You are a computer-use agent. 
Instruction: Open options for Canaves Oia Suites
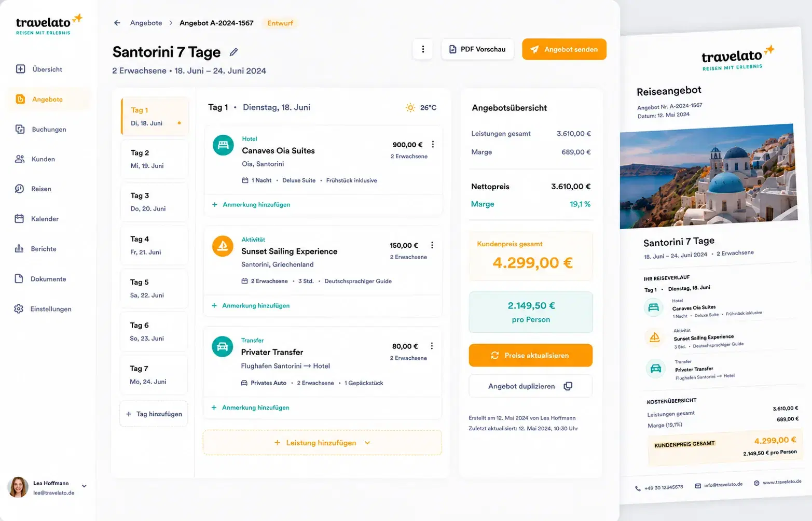tap(433, 145)
